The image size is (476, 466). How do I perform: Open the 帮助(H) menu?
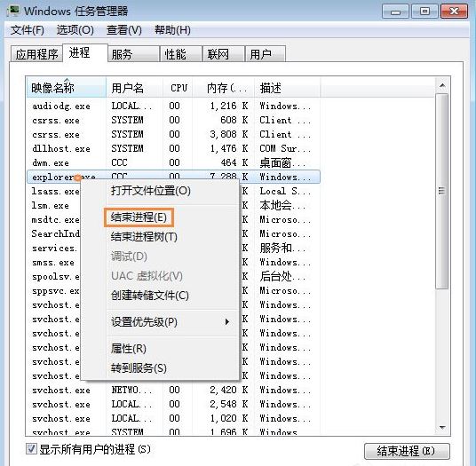172,30
